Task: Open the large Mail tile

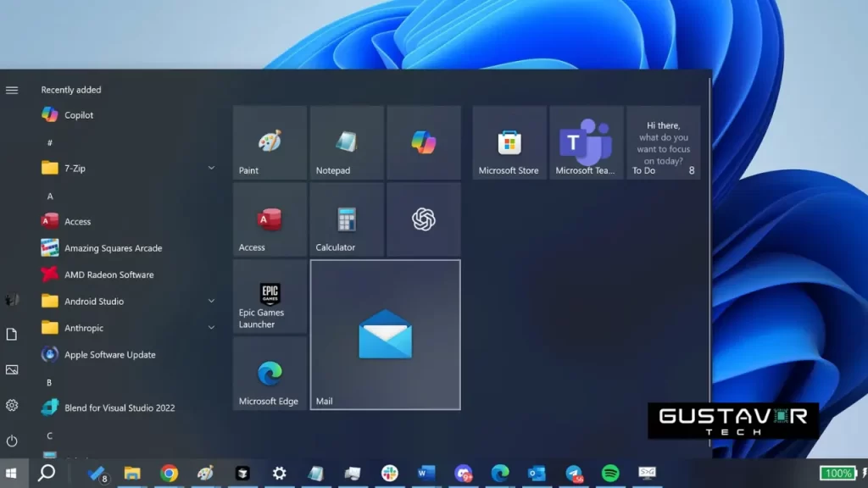Action: [x=386, y=335]
